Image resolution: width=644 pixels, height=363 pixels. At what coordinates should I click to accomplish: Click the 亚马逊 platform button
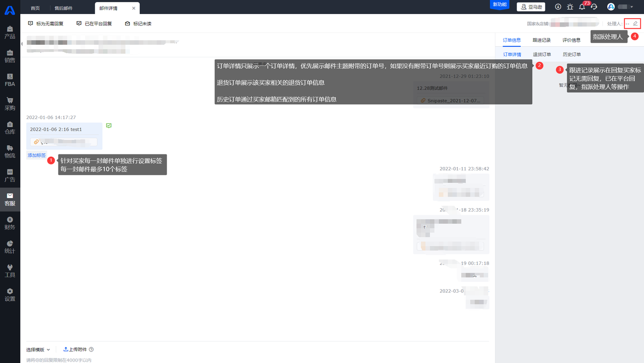[531, 7]
